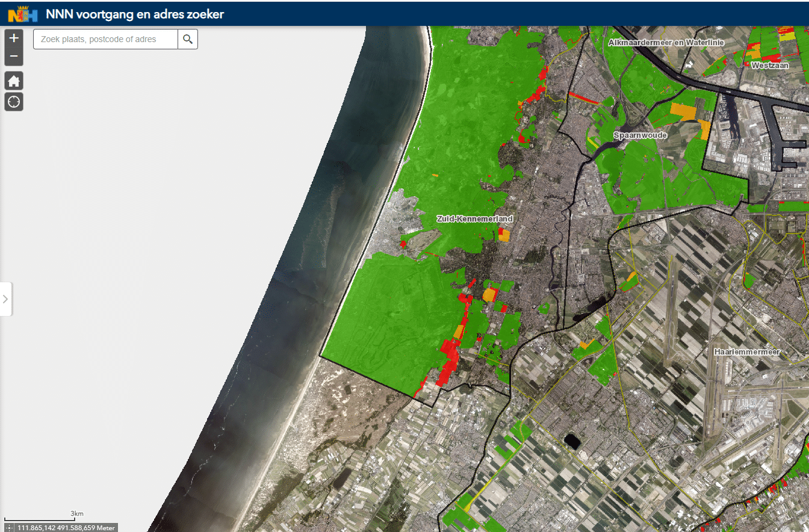This screenshot has height=532, width=809.
Task: Click Alkmaardermeer en Waterlinie label
Action: 666,42
